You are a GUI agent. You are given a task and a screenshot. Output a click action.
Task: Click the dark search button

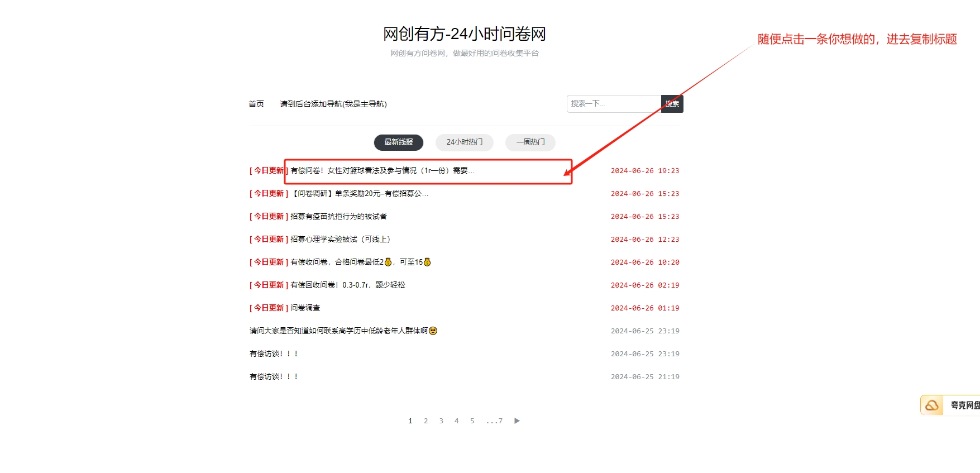click(672, 104)
